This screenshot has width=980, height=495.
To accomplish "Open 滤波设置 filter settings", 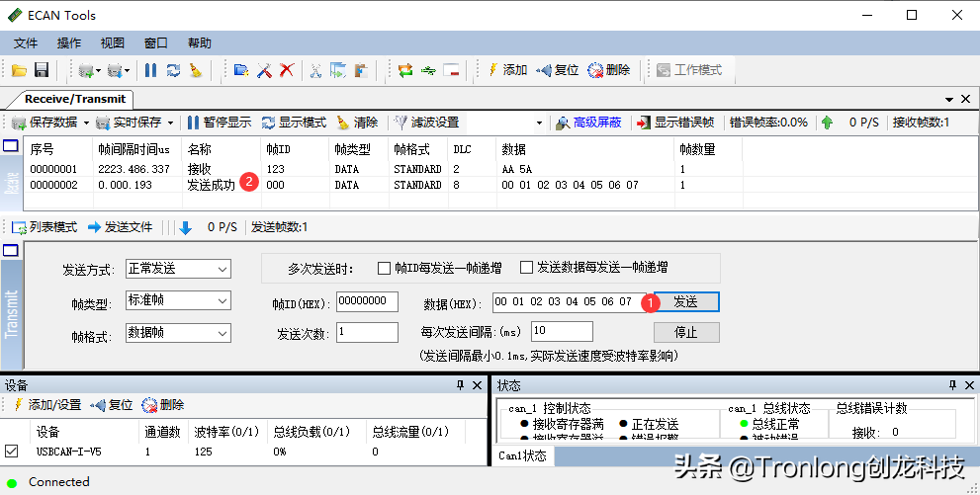I will 427,123.
